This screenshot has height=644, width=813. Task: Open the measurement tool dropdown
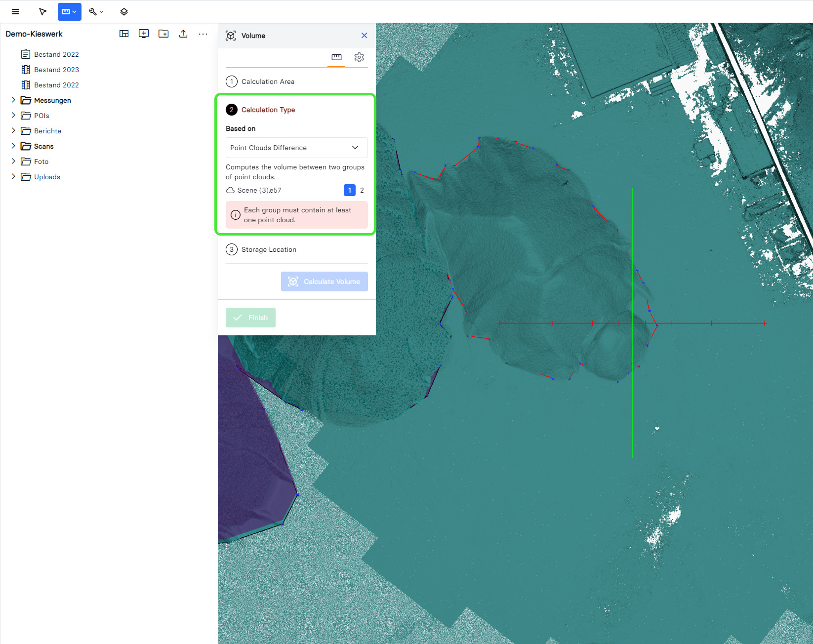point(69,12)
